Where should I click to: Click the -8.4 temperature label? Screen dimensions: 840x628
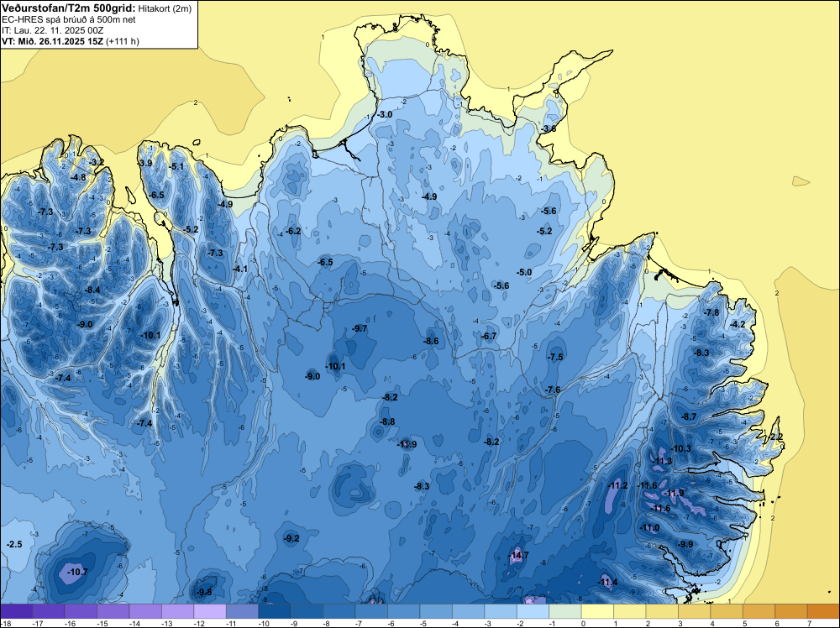click(x=92, y=290)
